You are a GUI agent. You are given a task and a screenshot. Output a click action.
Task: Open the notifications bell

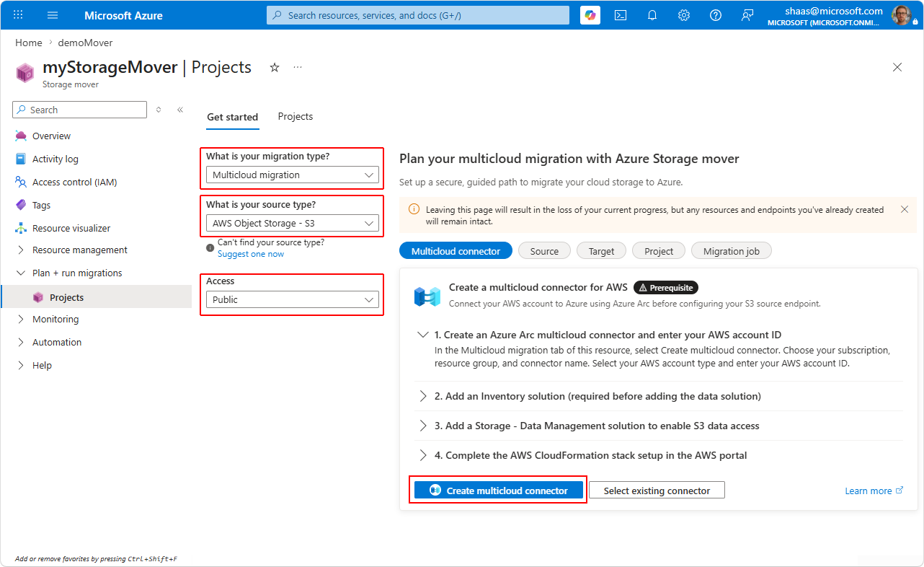click(x=652, y=15)
